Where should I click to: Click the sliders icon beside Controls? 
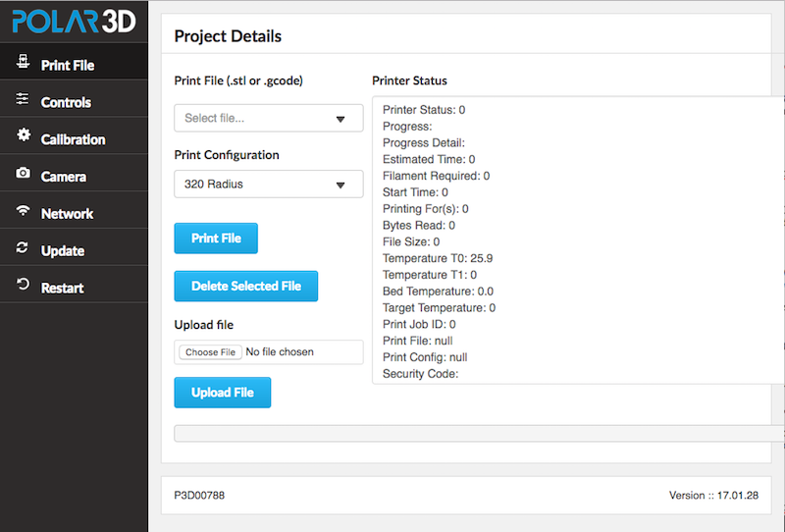[x=23, y=101]
